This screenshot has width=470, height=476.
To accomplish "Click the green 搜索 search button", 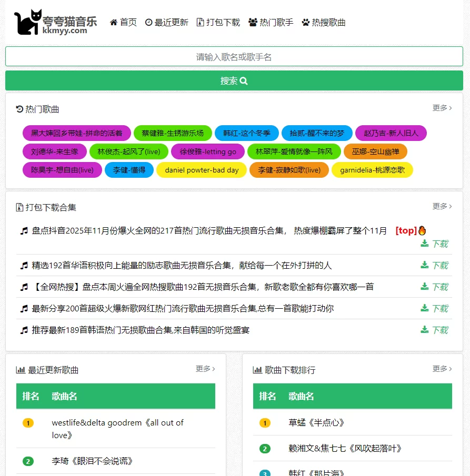I will click(234, 80).
